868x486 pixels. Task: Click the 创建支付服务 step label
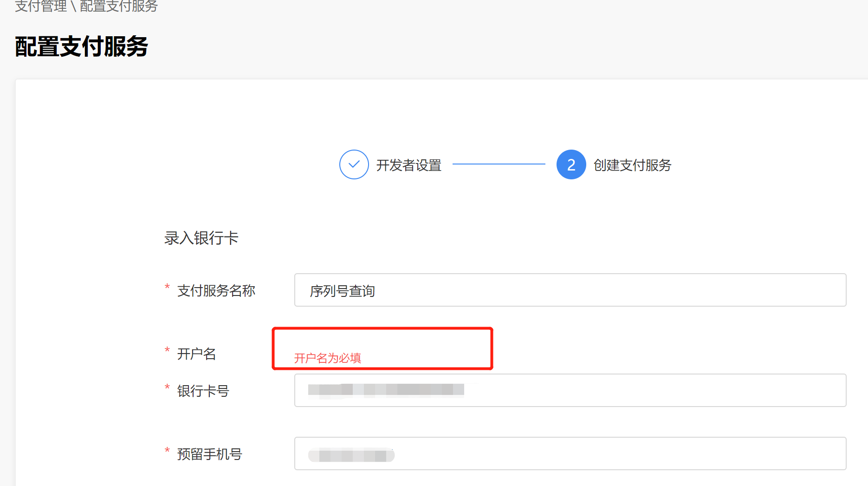point(632,165)
